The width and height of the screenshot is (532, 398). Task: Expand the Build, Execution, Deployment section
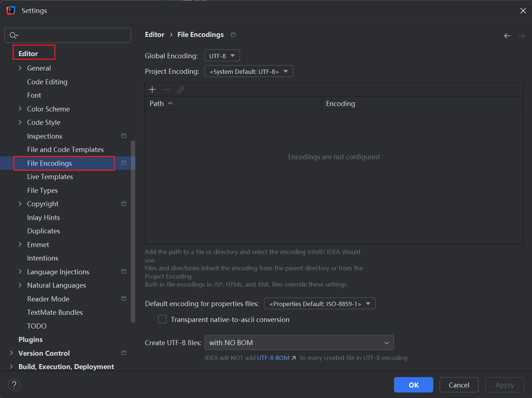(12, 367)
